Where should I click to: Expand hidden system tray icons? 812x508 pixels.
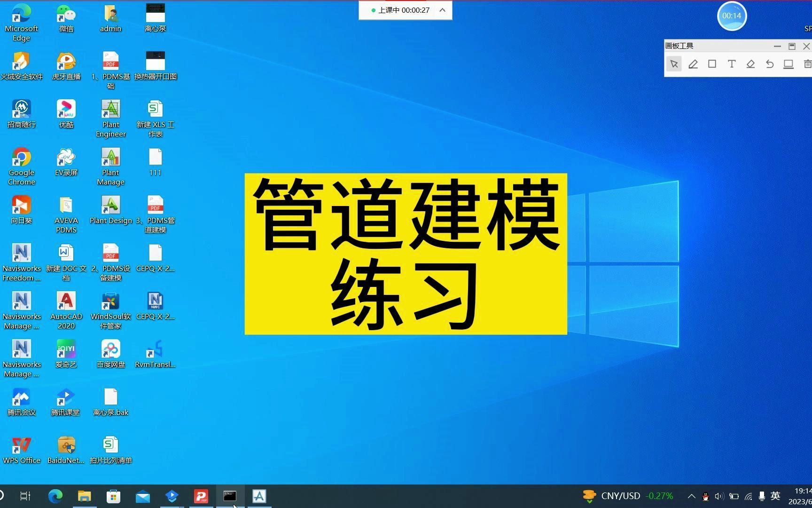pos(691,496)
